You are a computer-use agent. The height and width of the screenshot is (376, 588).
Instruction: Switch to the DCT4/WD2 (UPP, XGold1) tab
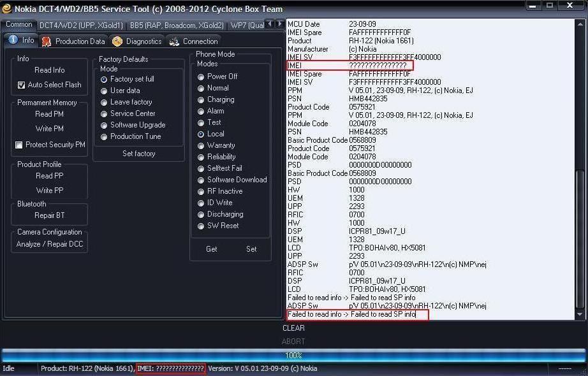click(x=81, y=25)
